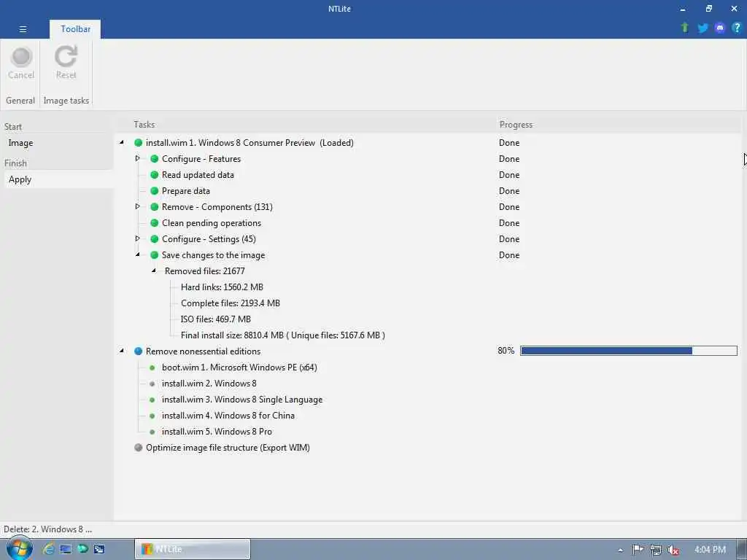This screenshot has width=747, height=560.
Task: Click status dot beside Read updated data
Action: 155,175
